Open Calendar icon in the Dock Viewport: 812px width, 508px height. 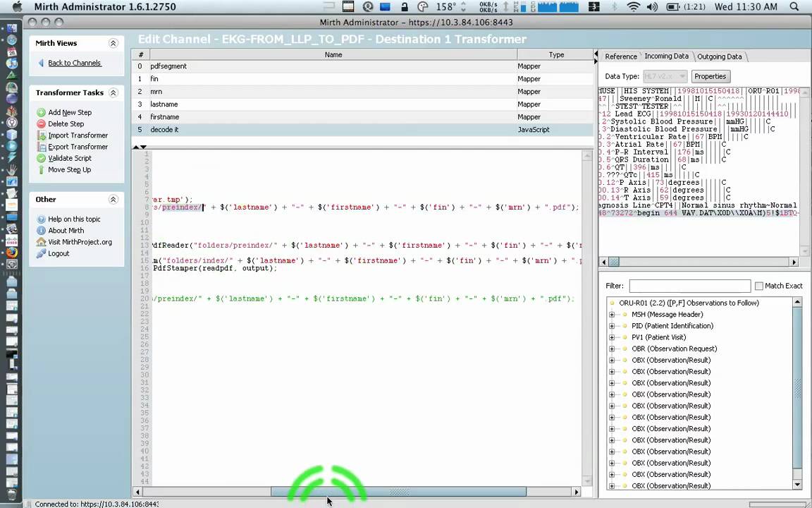(x=11, y=52)
